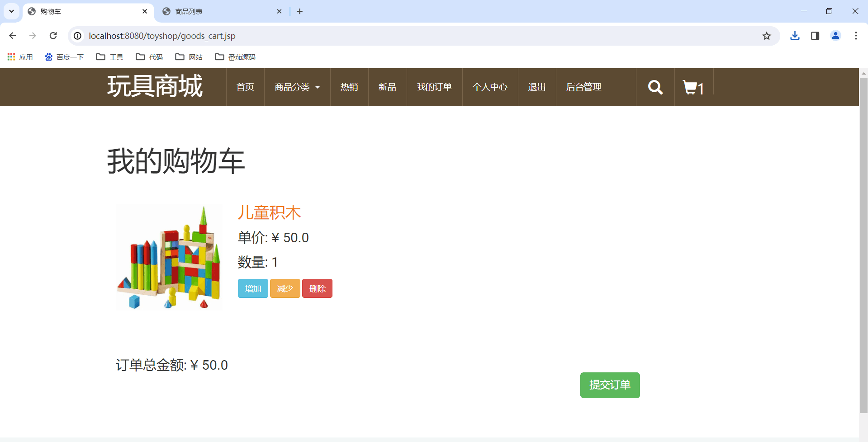
Task: Click 退出 to log out
Action: point(537,87)
